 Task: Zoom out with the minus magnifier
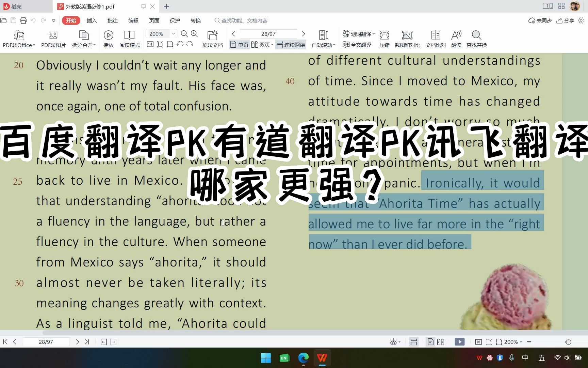184,34
